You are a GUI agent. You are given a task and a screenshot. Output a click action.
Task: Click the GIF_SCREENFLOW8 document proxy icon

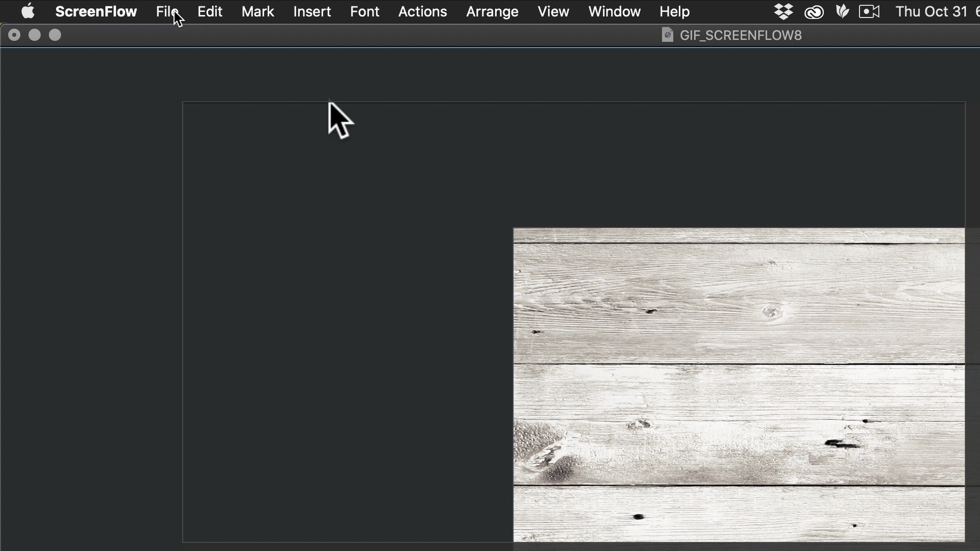click(x=667, y=35)
